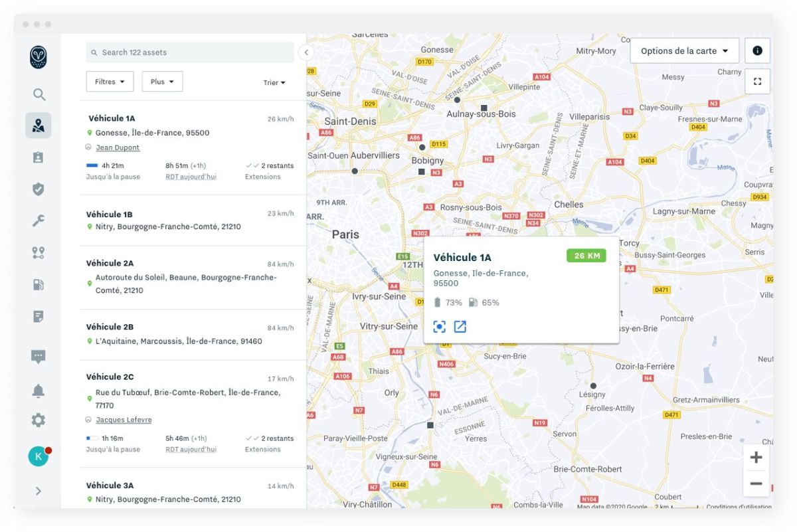797x532 pixels.
Task: Open the K user avatar
Action: (39, 456)
